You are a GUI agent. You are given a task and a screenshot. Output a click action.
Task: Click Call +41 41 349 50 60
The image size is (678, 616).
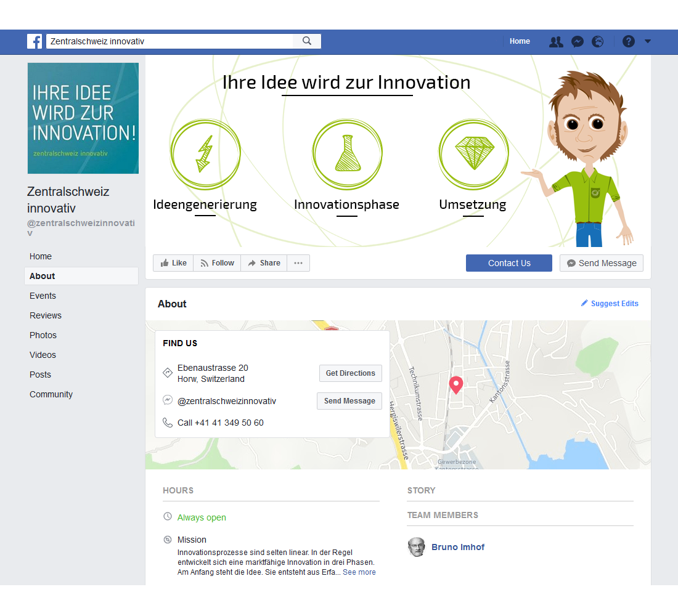click(221, 423)
